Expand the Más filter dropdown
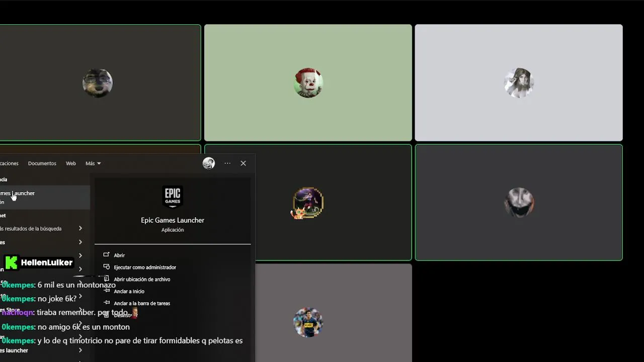The width and height of the screenshot is (644, 362). click(93, 163)
